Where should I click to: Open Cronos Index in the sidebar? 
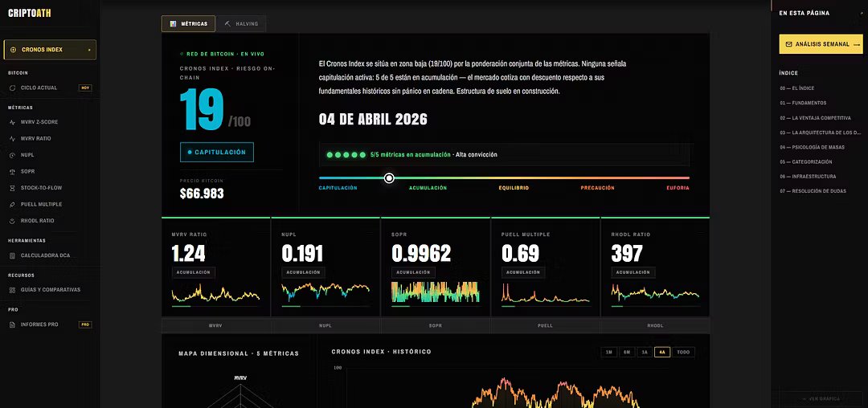[50, 50]
